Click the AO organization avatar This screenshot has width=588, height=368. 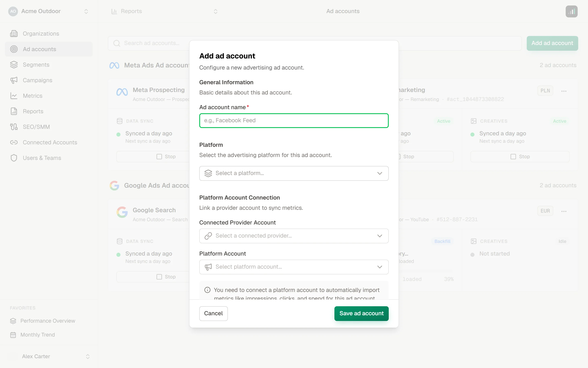[13, 11]
